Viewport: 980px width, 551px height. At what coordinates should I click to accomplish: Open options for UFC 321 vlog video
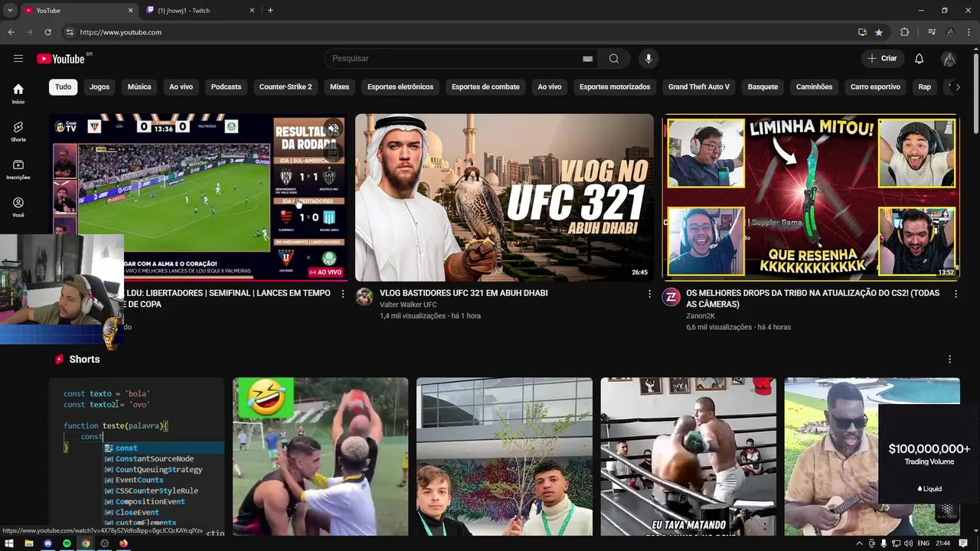pyautogui.click(x=649, y=294)
